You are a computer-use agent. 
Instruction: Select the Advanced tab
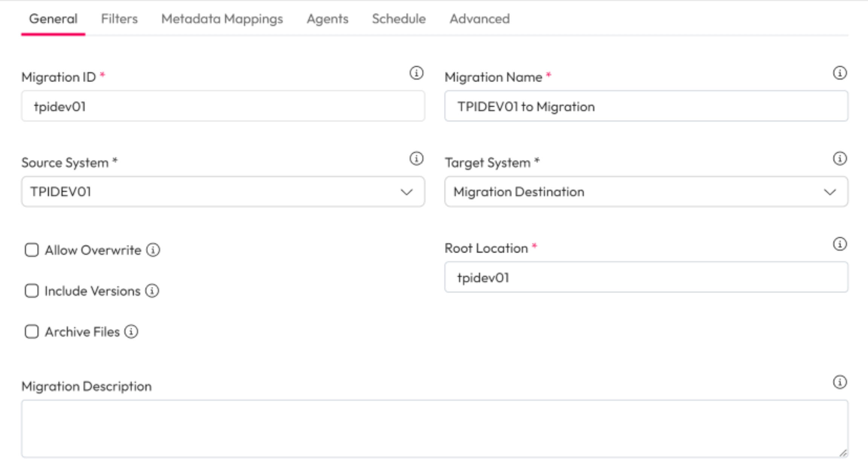click(x=479, y=19)
